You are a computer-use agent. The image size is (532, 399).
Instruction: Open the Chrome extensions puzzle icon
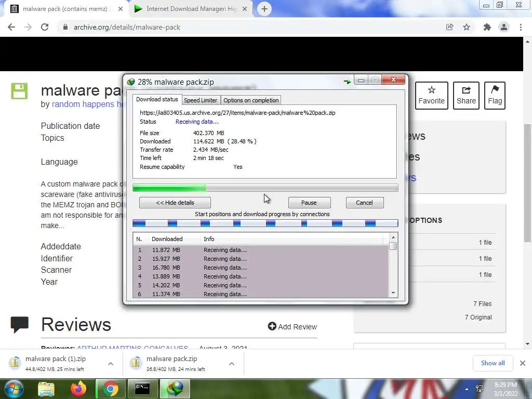[x=487, y=27]
